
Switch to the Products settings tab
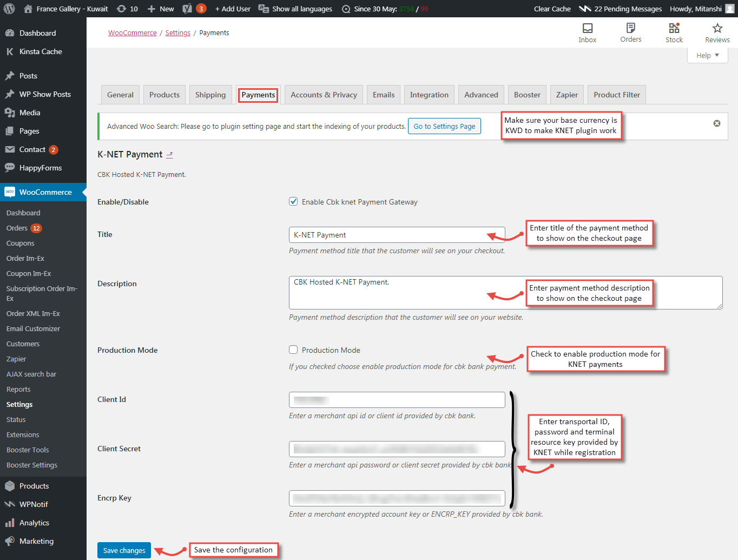click(x=164, y=95)
